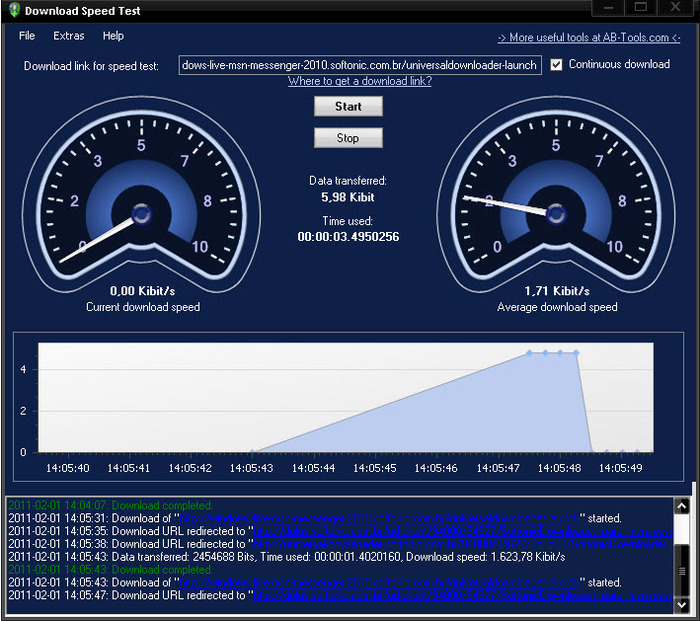Select the 14:05:43 Data transferred log line

[x=287, y=557]
